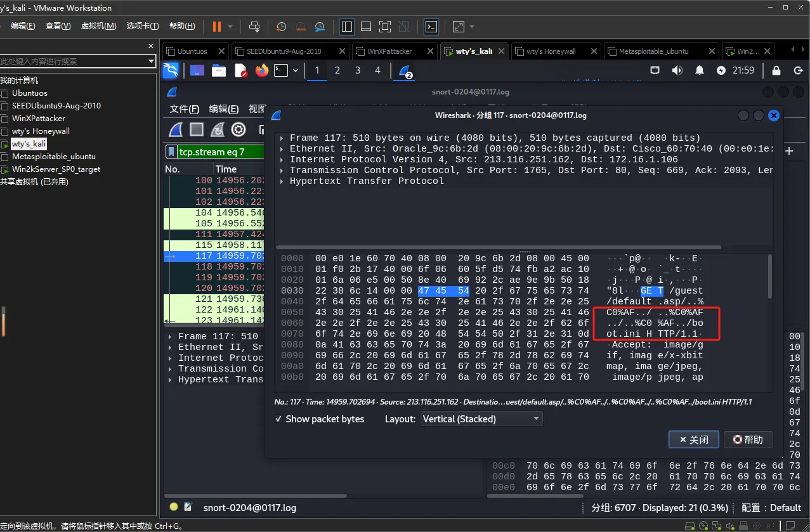This screenshot has height=532, width=810.
Task: Start capture with the shark fin toolbar icon
Action: point(176,129)
